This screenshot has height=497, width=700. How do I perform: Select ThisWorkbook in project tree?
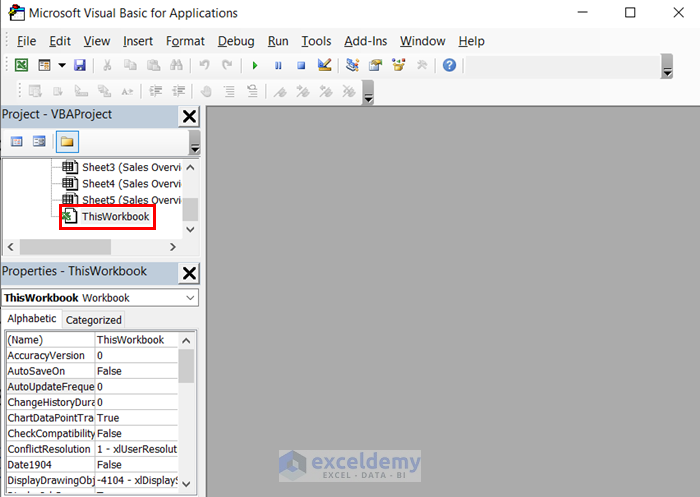107,217
